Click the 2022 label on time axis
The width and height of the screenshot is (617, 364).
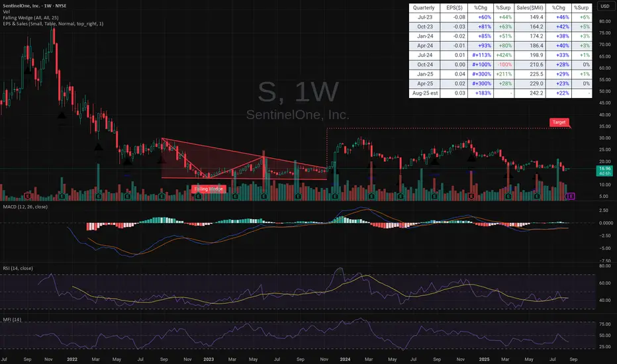coord(72,359)
